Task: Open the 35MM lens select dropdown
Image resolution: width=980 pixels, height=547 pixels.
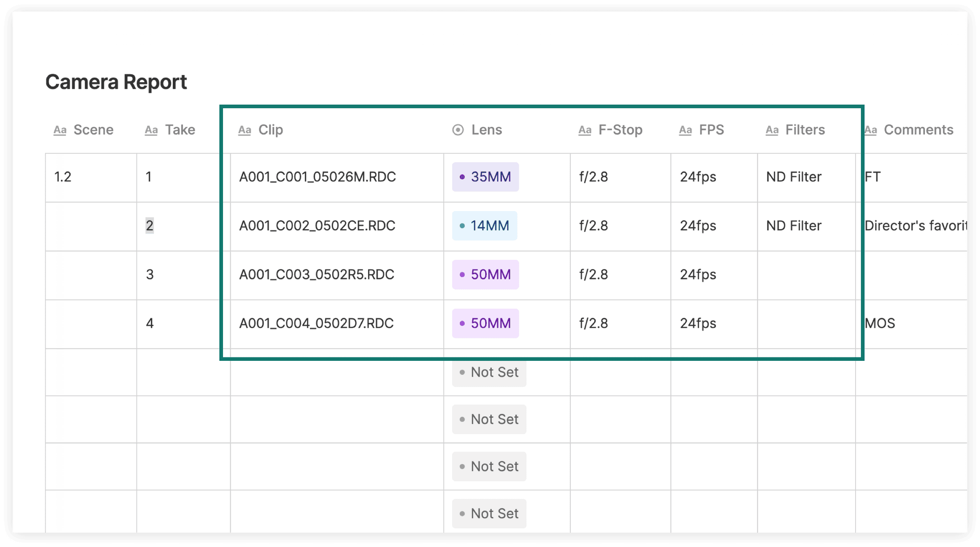Action: click(x=485, y=177)
